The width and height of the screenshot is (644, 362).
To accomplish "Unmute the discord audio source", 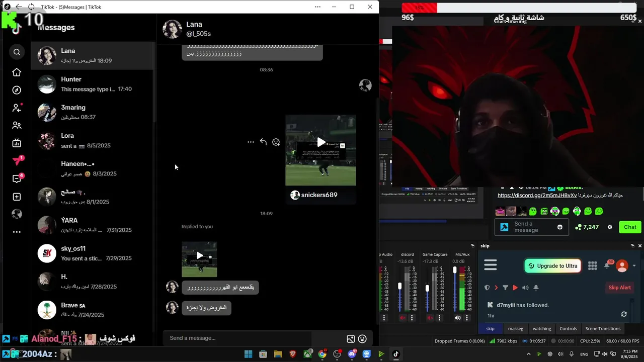I will (403, 318).
